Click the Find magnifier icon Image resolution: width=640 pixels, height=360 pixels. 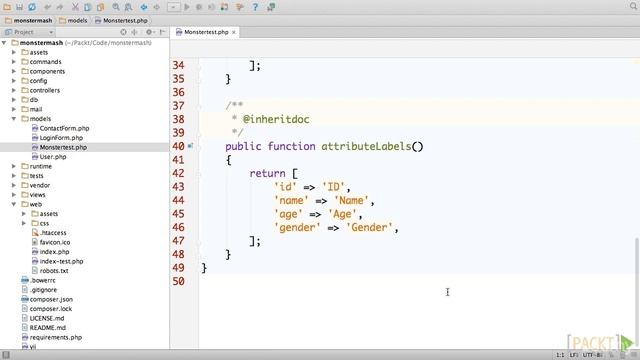click(x=116, y=7)
